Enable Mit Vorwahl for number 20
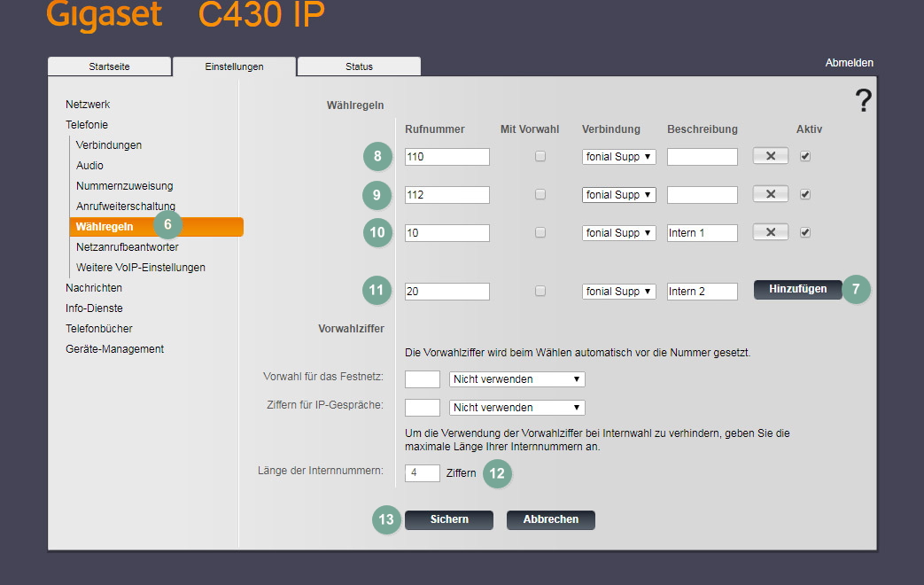Screen dimensions: 924x585 540,291
